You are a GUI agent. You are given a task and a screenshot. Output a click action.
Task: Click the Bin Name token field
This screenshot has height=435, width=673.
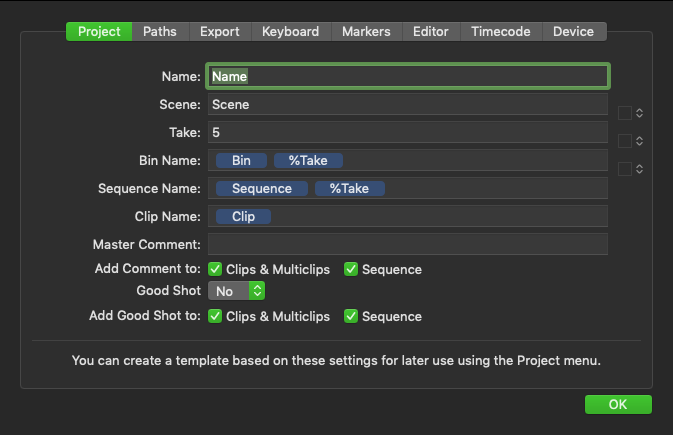408,160
